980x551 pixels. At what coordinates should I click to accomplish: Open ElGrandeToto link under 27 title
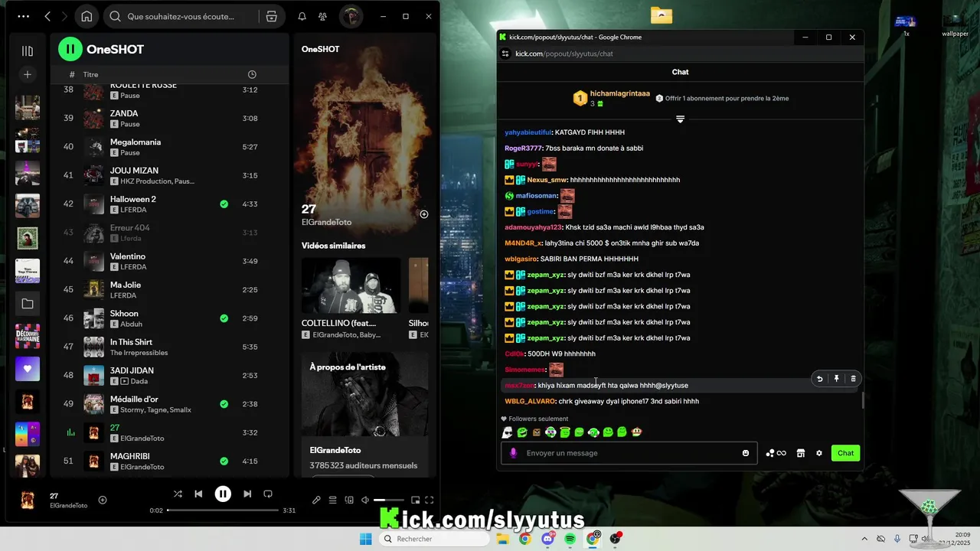point(326,222)
